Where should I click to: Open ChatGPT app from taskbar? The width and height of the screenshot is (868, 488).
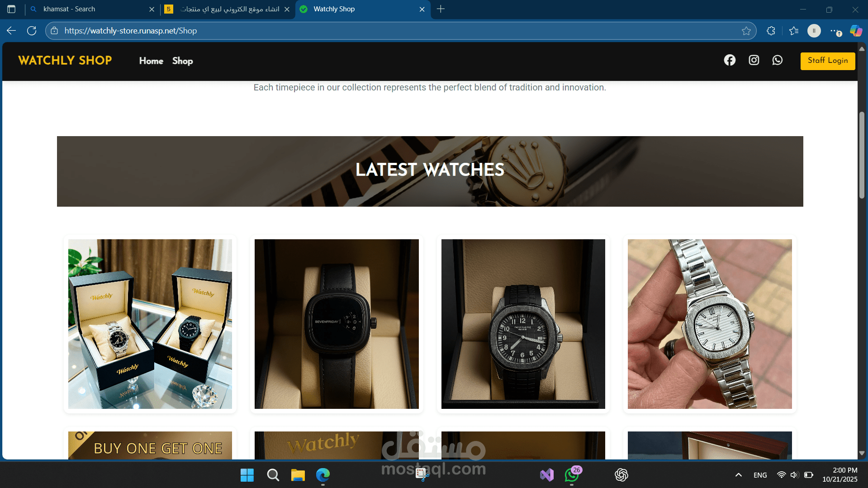point(621,475)
